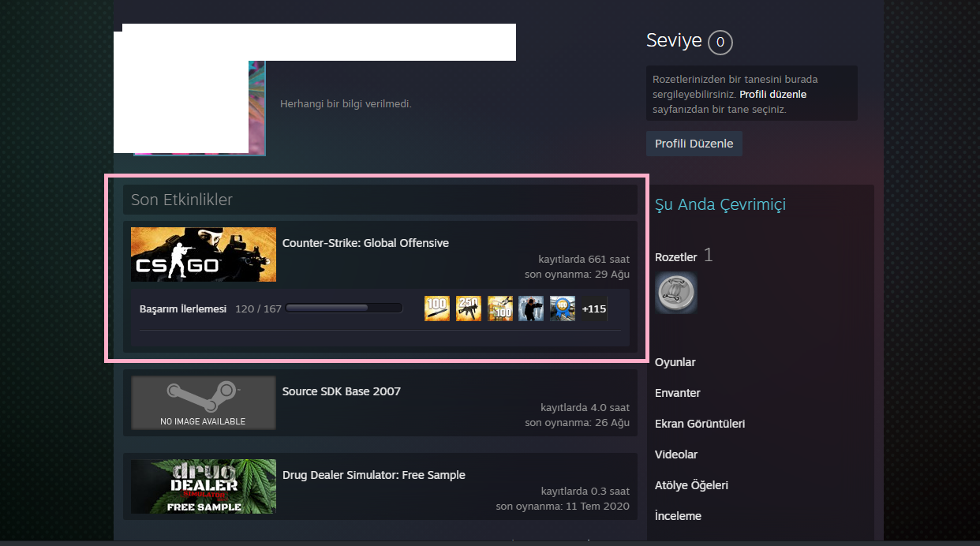The width and height of the screenshot is (980, 546).
Task: Show the +115 more achievements
Action: coord(594,309)
